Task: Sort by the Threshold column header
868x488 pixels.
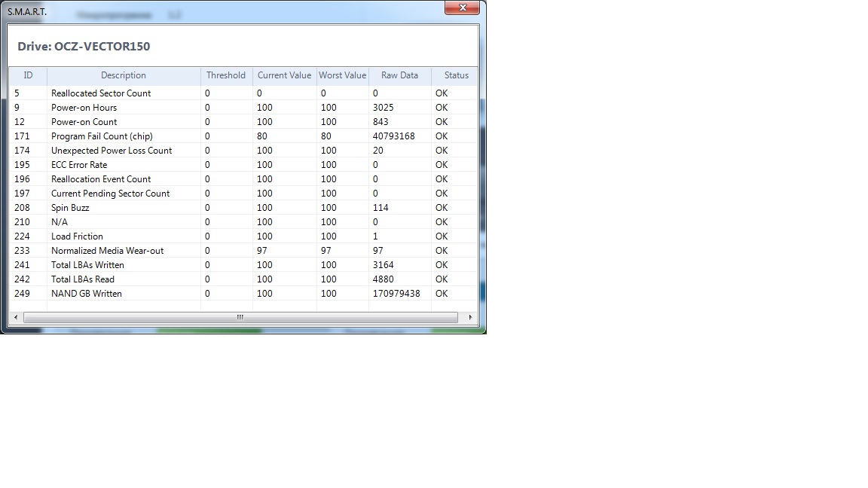Action: [x=226, y=75]
